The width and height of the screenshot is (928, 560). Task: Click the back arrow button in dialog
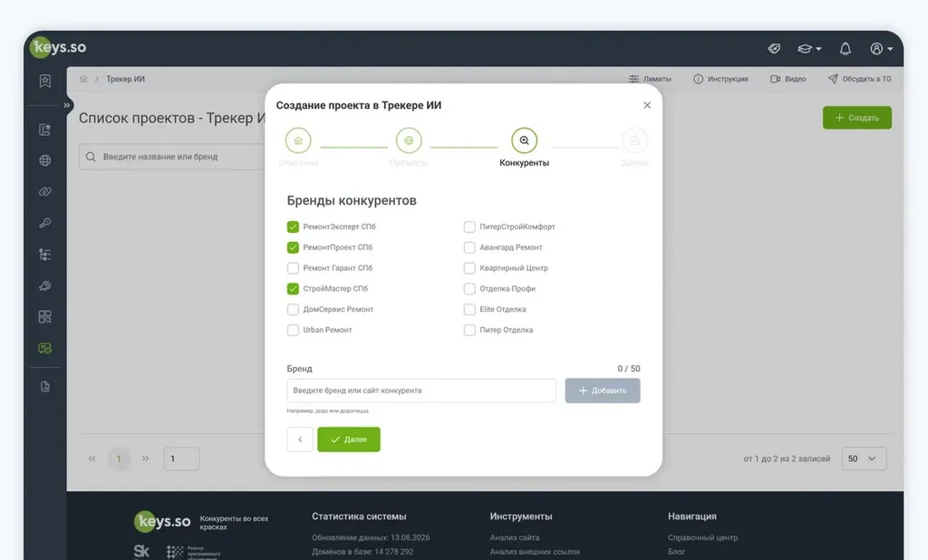(x=300, y=439)
